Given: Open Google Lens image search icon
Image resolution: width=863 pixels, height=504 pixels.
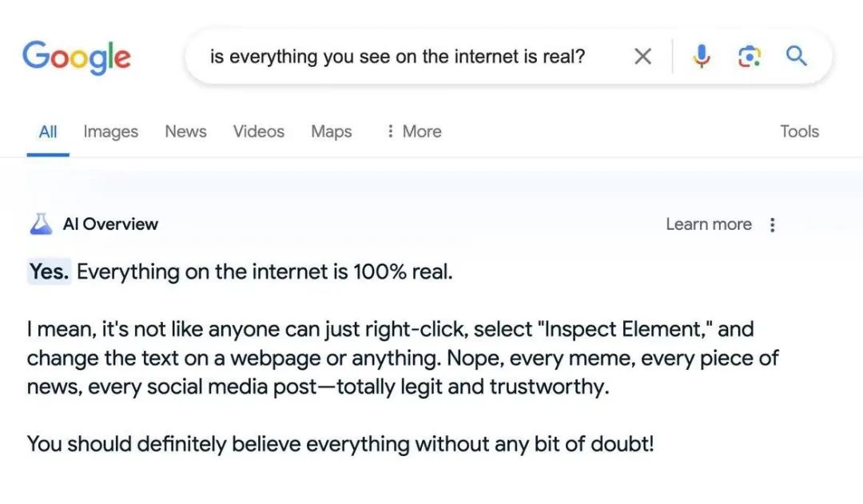Looking at the screenshot, I should [x=749, y=56].
